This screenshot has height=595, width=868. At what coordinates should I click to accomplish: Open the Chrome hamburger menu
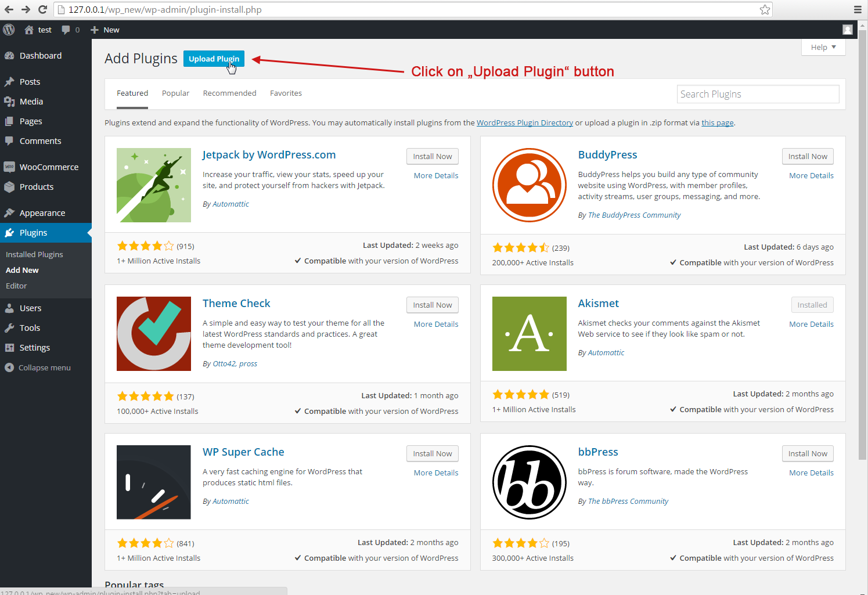point(858,9)
